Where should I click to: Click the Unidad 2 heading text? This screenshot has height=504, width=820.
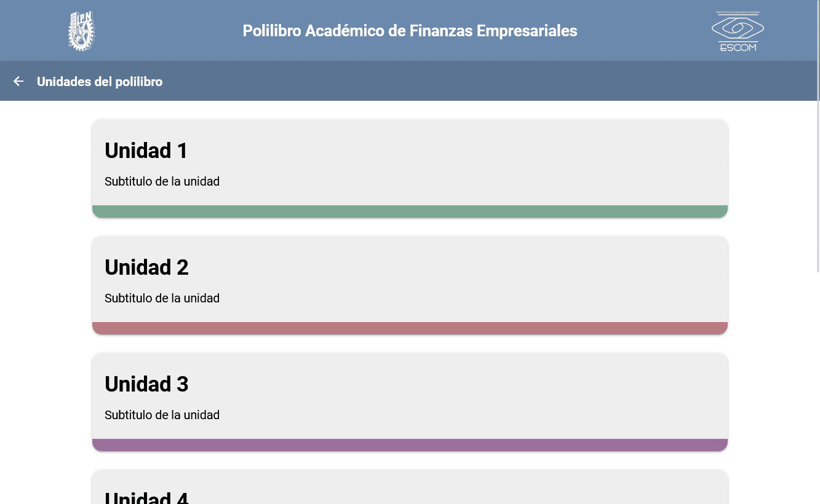pyautogui.click(x=146, y=267)
